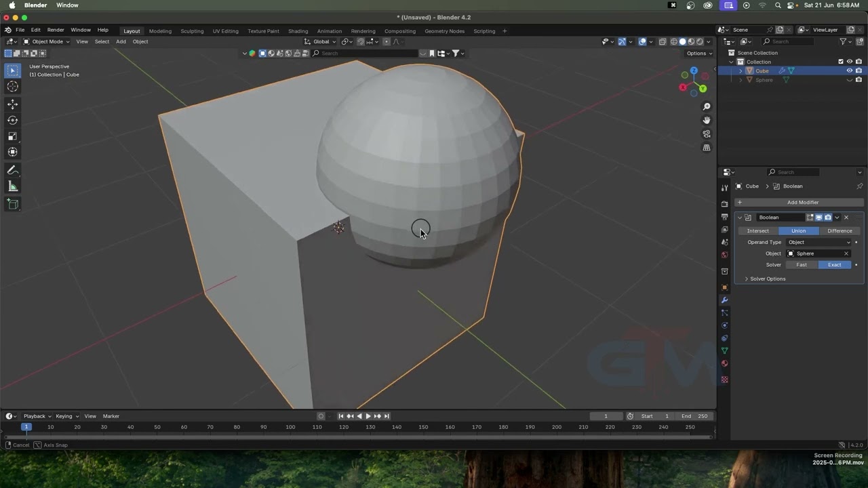Show the Sphere object in viewport
868x488 pixels.
(x=850, y=80)
